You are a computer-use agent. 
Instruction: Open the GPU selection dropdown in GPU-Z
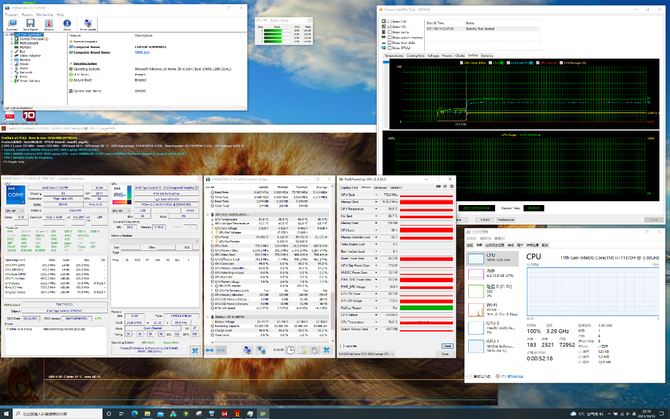367,354
